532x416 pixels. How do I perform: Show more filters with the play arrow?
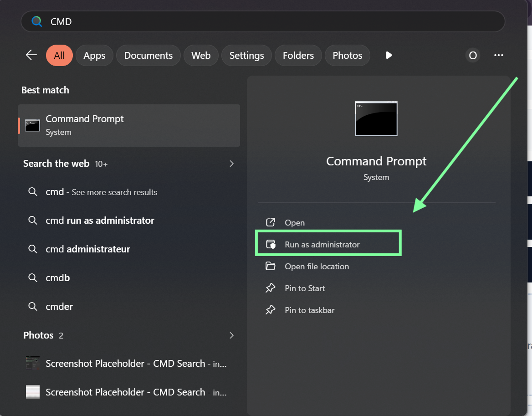click(389, 55)
